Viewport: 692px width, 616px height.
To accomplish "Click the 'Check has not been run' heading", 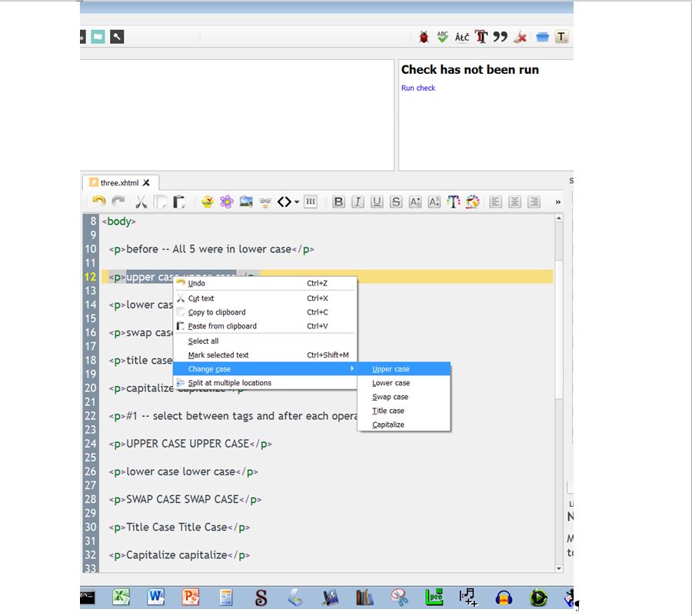I will [470, 70].
